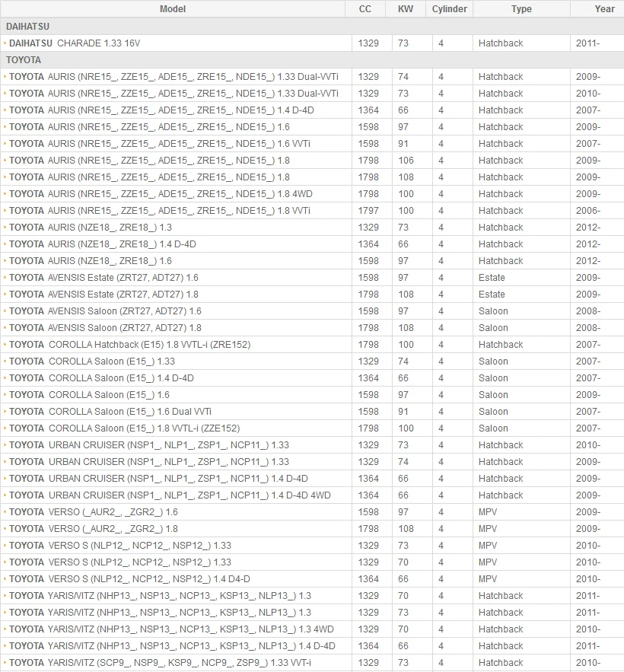
Task: Collapse the DAIHATSU group row
Action: tap(312, 26)
